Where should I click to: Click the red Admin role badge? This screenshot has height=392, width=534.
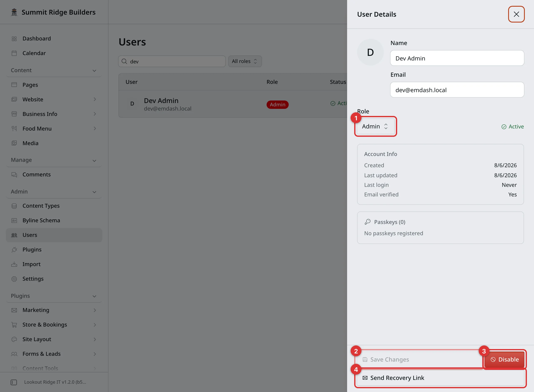point(277,105)
